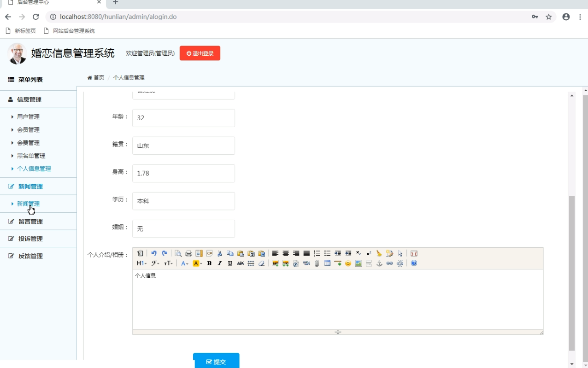Open the text color picker
This screenshot has width=588, height=368.
coord(184,263)
